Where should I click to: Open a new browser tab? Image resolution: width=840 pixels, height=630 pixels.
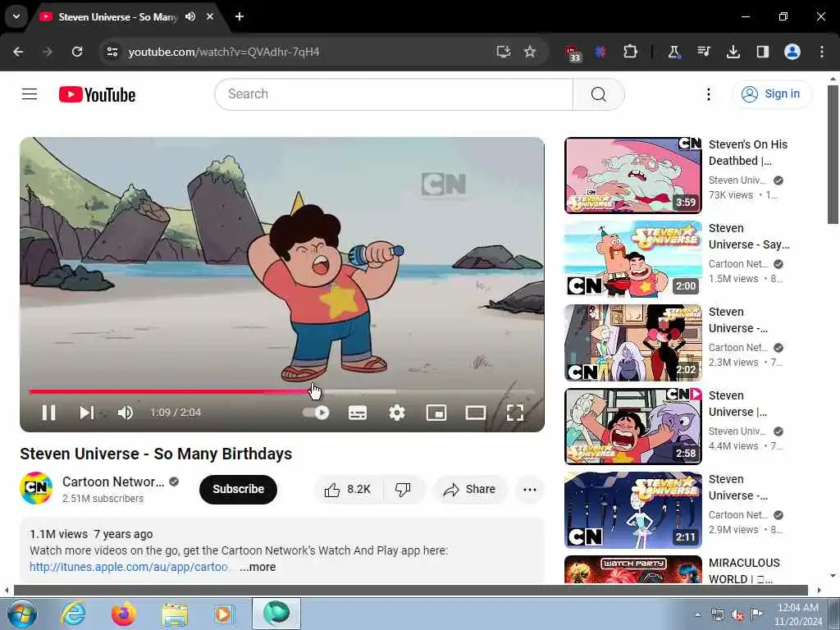click(x=240, y=16)
